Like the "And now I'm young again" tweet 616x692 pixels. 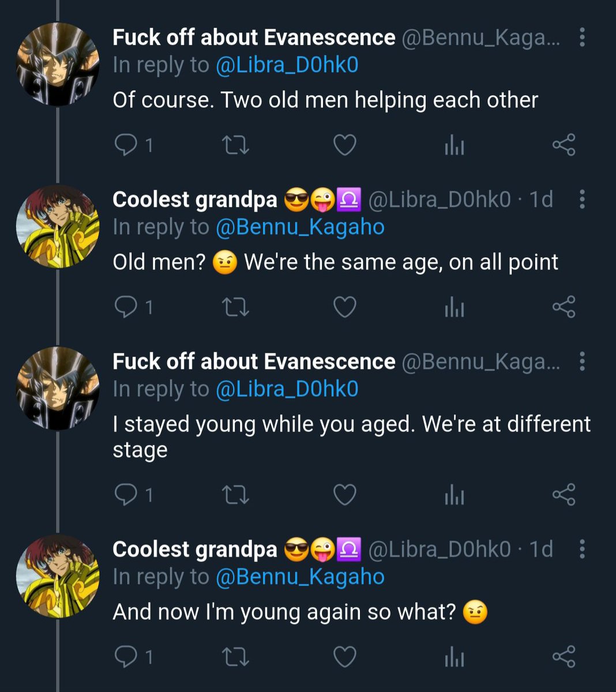click(x=345, y=656)
